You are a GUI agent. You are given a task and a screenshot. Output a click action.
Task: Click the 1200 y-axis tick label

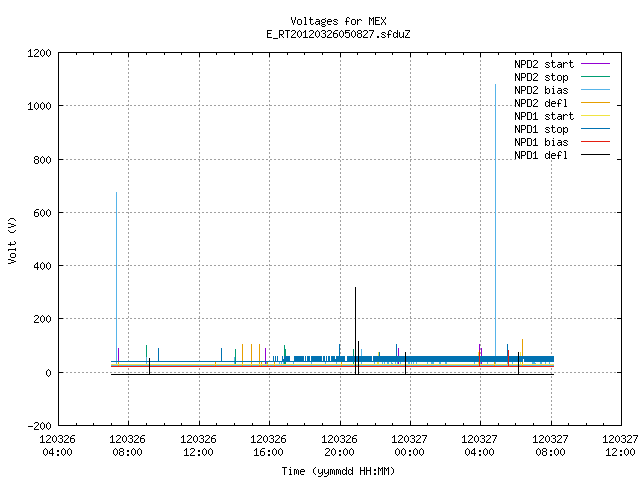coord(39,53)
